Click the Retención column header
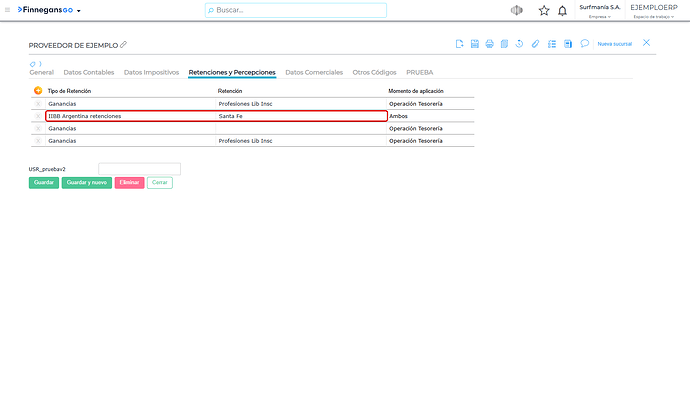690x402 pixels. [x=230, y=91]
